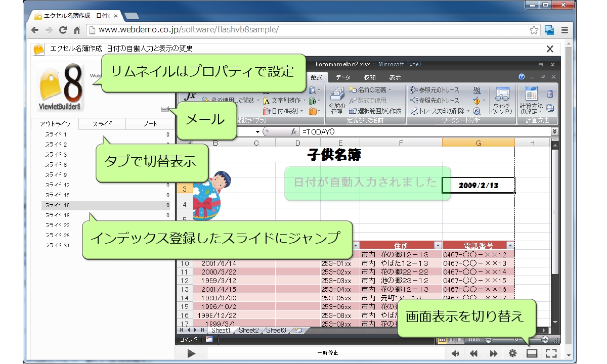This screenshot has height=364, width=607.
Task: Close the viewlet with the X button
Action: 550,49
